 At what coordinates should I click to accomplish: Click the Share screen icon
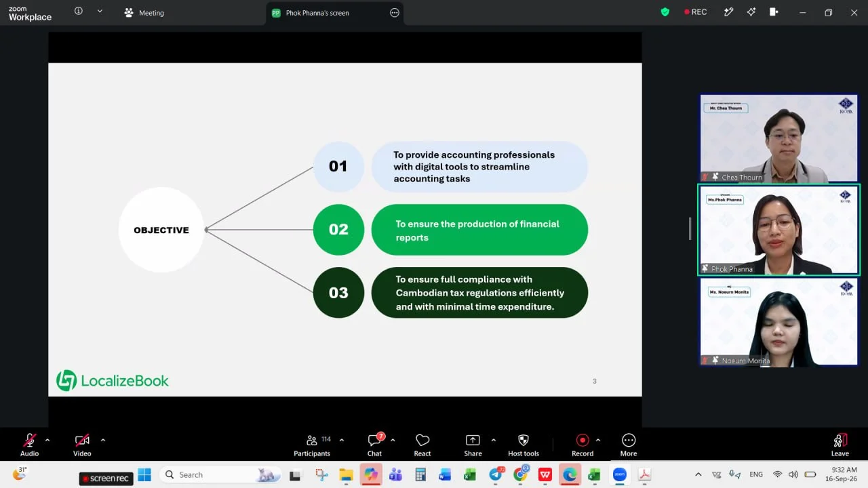click(x=473, y=441)
